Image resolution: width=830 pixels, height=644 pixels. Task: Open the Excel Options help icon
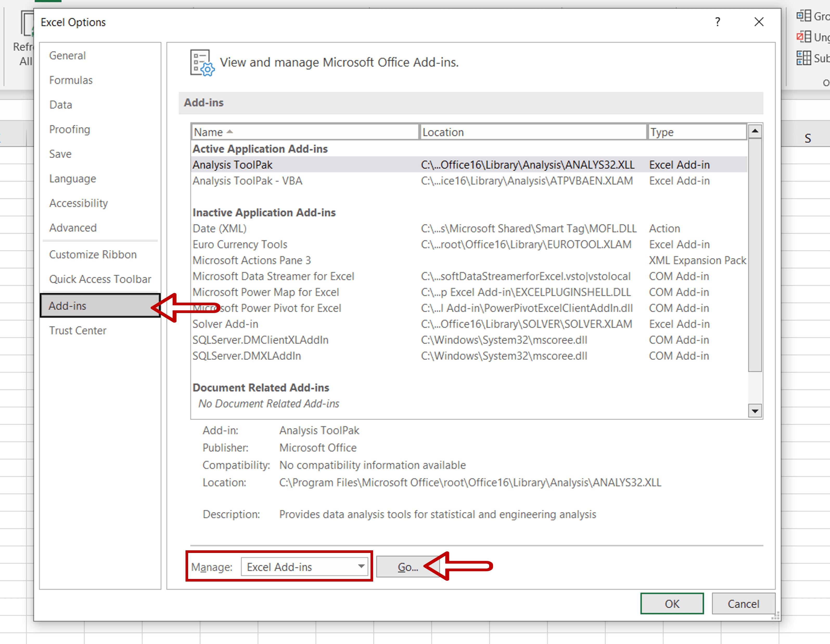(x=718, y=22)
